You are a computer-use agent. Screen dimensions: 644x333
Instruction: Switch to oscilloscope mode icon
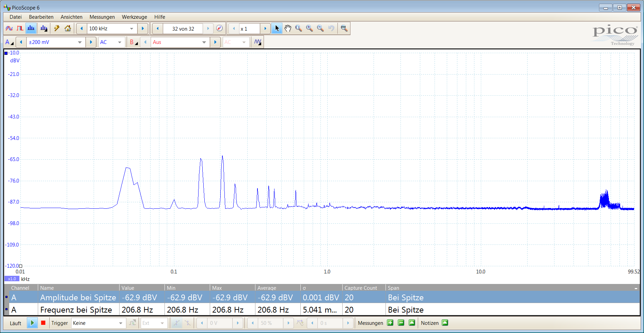[9, 28]
